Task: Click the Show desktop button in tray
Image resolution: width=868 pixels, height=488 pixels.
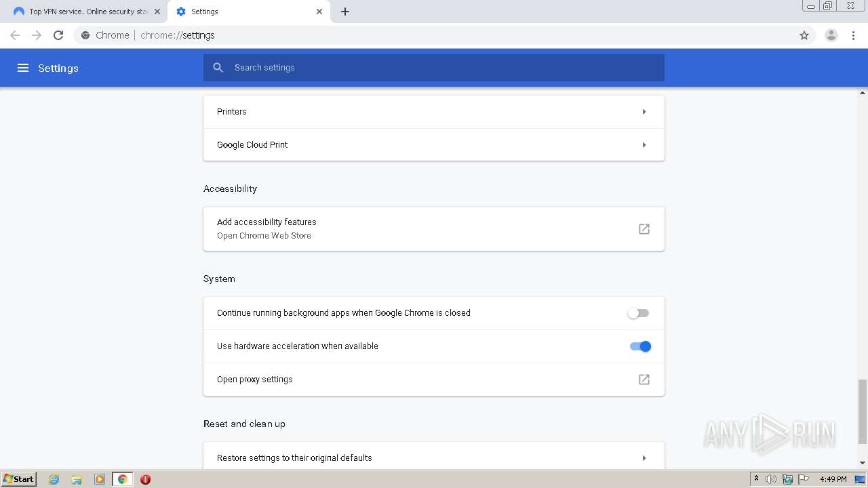Action: click(861, 479)
